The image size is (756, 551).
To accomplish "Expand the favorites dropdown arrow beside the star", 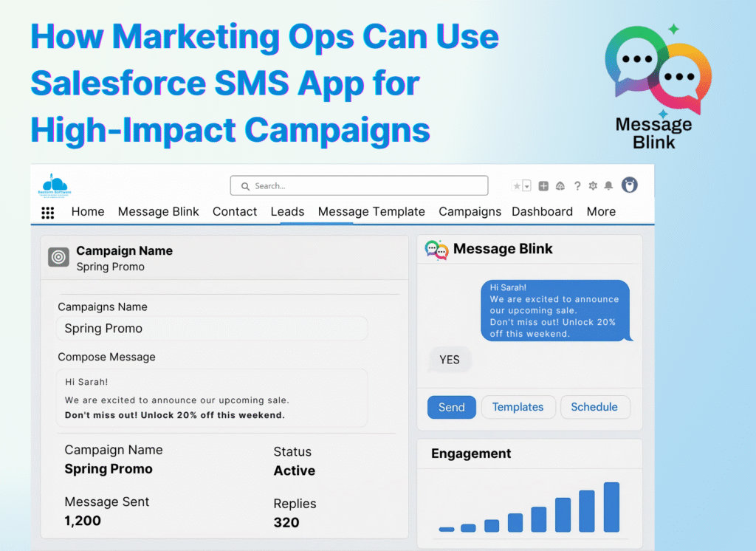I will pyautogui.click(x=527, y=185).
